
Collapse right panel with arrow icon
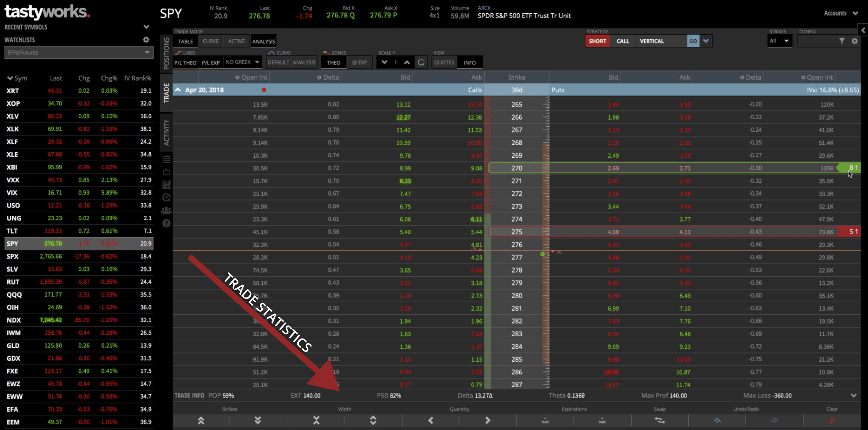863,30
